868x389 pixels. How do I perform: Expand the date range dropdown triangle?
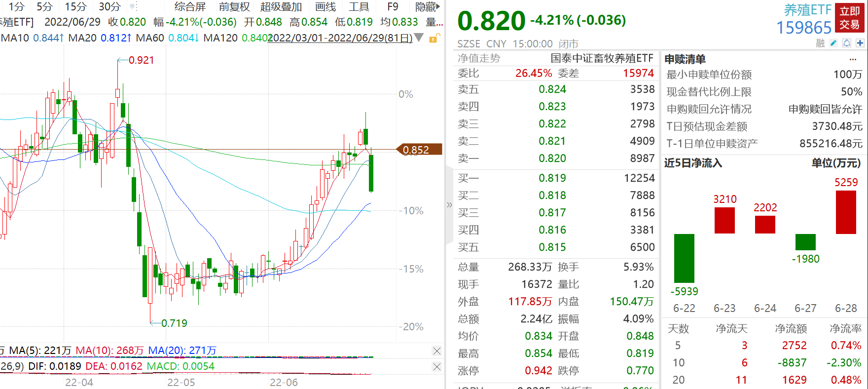pos(419,38)
